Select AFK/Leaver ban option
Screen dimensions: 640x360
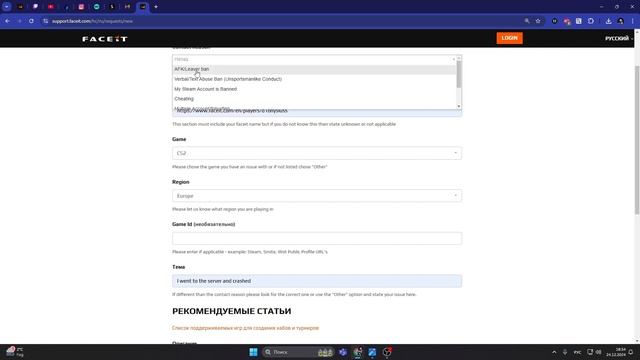tap(314, 69)
